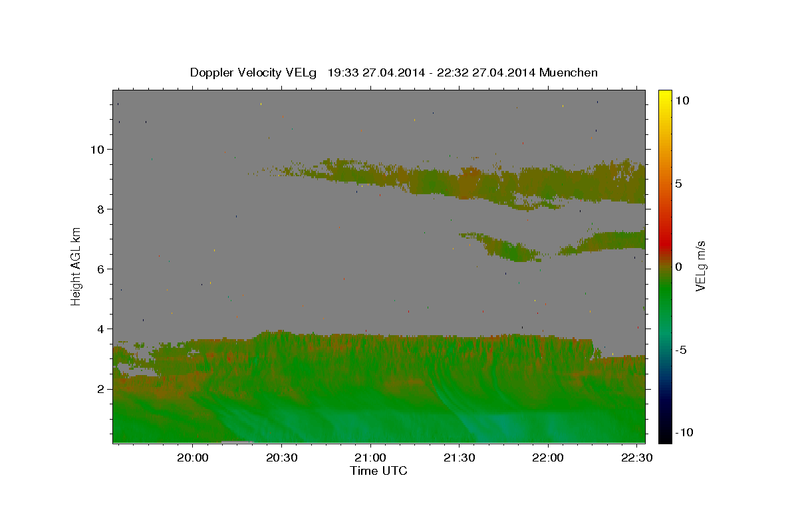Click the colorbar value '5'
Image resolution: width=798 pixels, height=532 pixels.
pyautogui.click(x=678, y=184)
